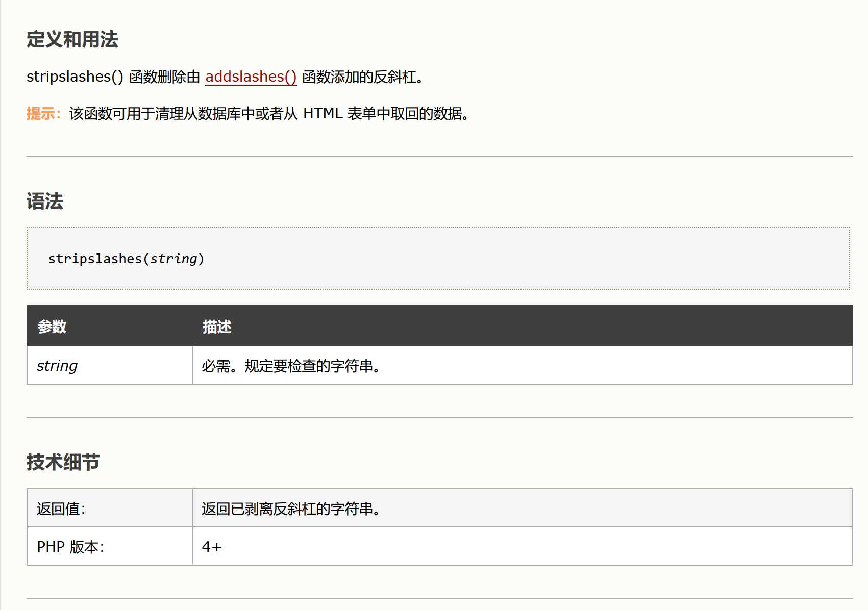Select the 语法 section heading
Viewport: 868px width, 610px height.
click(45, 201)
